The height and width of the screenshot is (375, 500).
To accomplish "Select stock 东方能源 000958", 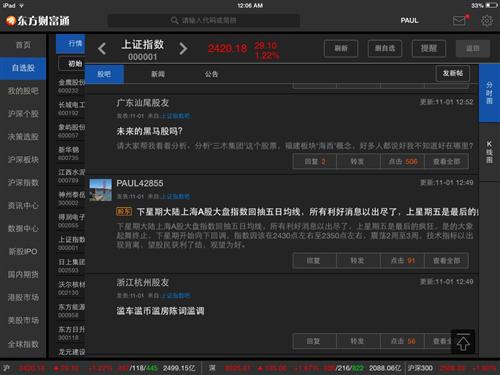I will 71,311.
